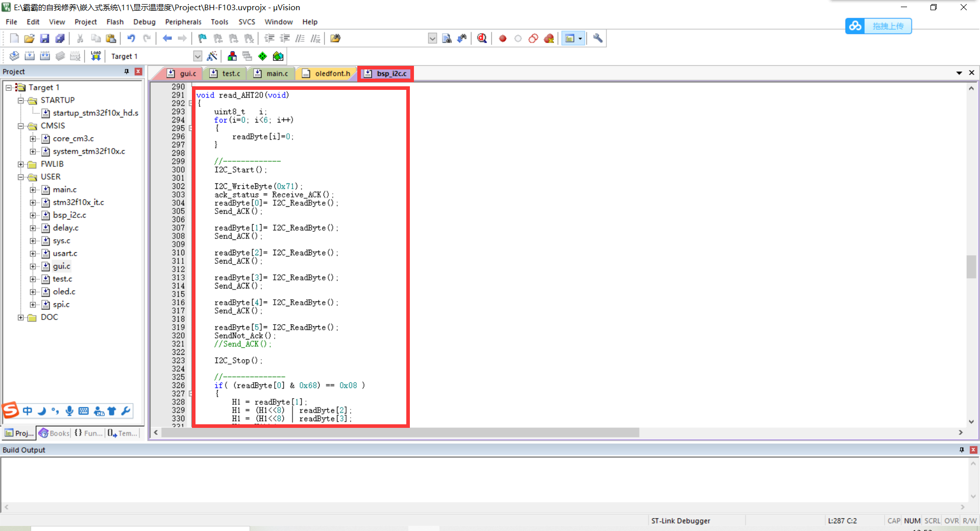The height and width of the screenshot is (531, 980).
Task: Switch to the main.c editor tab
Action: coord(272,74)
